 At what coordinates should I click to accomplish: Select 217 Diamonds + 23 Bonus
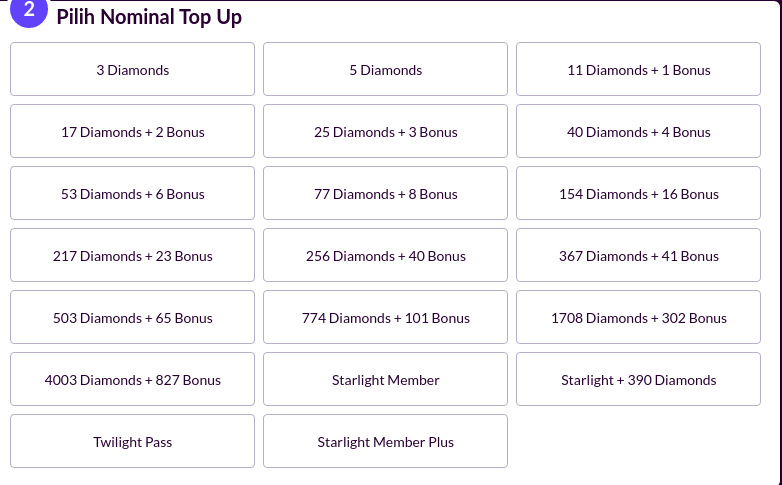click(x=133, y=256)
